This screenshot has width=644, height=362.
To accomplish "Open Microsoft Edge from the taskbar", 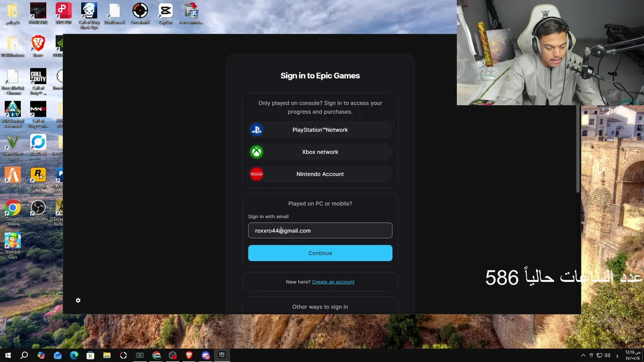I will click(74, 355).
